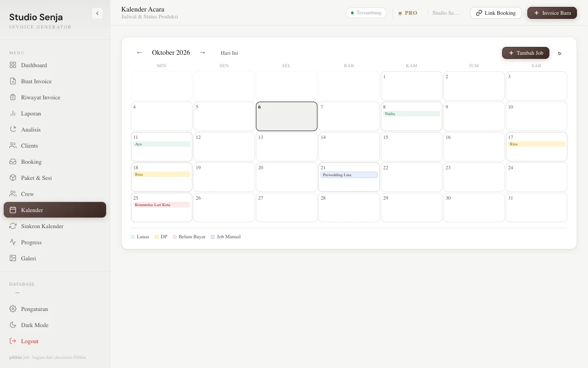
Task: Open the Rina event on day 17
Action: 537,144
